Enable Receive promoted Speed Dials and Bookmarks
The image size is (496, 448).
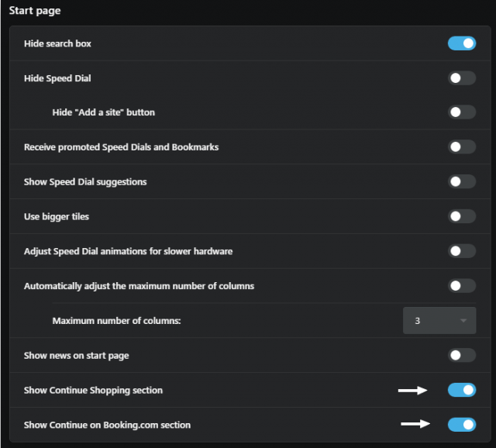(462, 146)
